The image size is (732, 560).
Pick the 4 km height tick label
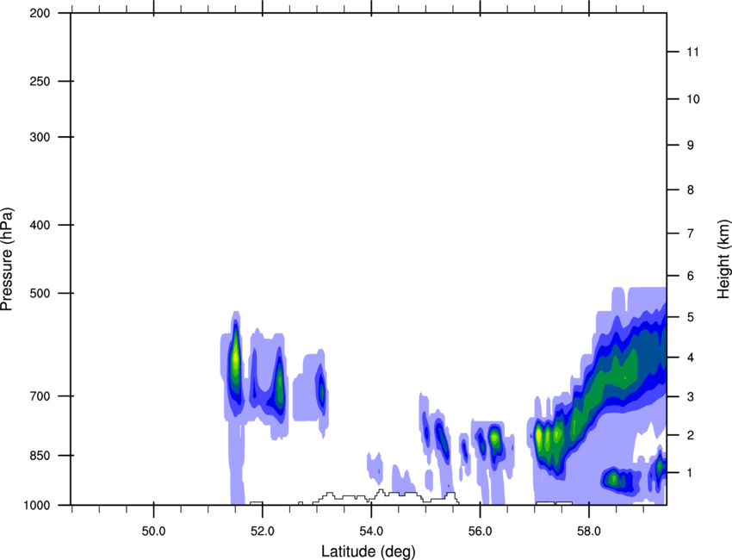pyautogui.click(x=691, y=358)
